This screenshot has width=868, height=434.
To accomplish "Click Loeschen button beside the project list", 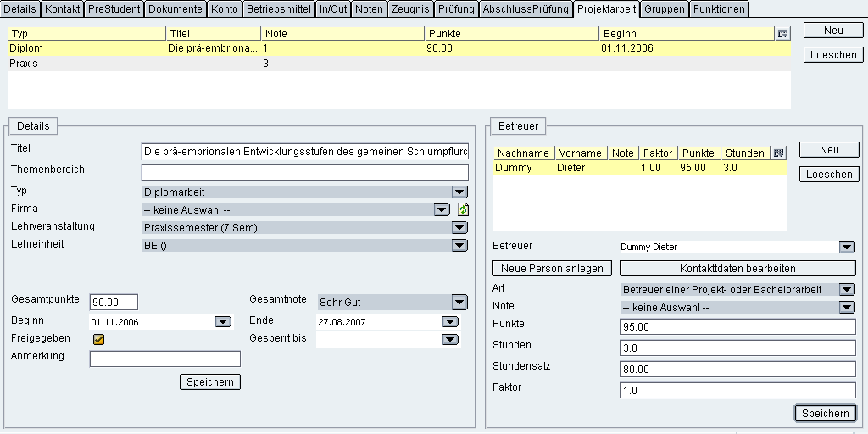I will coord(832,55).
